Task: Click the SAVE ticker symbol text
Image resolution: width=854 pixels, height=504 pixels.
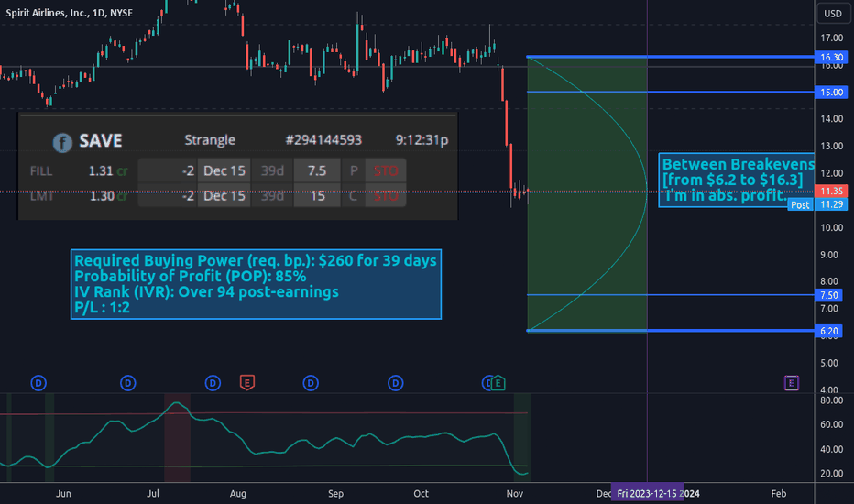Action: pos(101,140)
